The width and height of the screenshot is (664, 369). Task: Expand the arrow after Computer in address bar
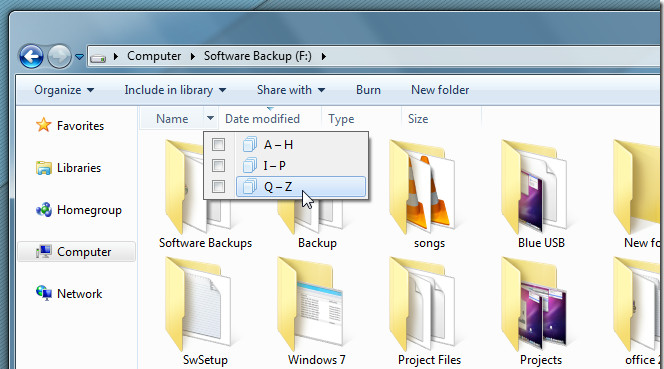tap(193, 56)
